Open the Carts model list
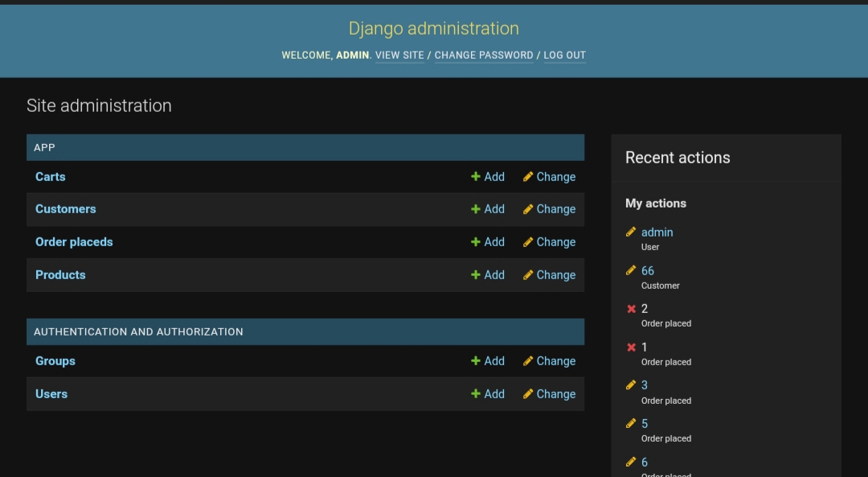Viewport: 868px width, 477px height. 51,177
